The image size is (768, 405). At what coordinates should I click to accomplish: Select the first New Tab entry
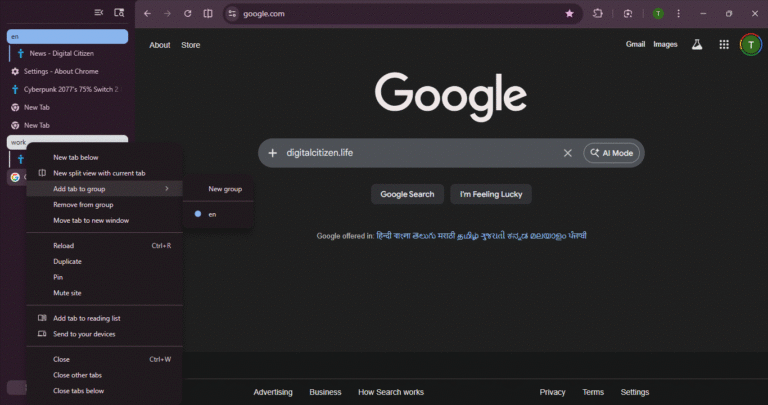pyautogui.click(x=68, y=107)
